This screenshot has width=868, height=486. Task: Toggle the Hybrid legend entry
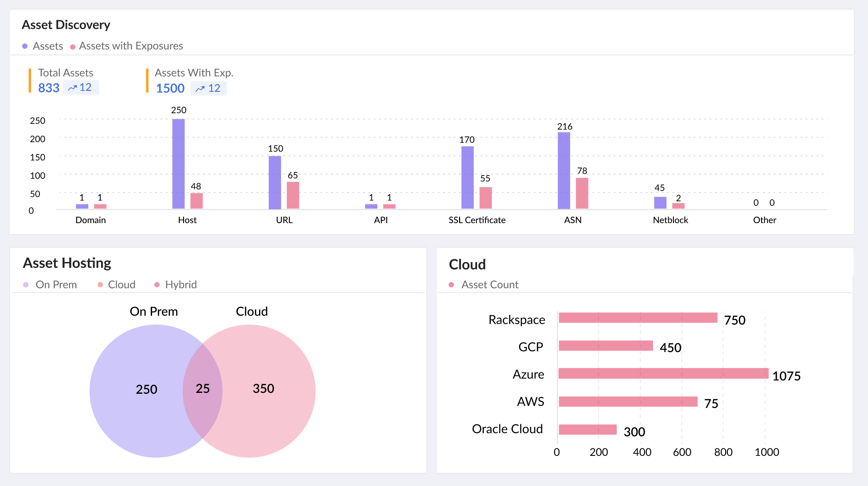point(157,285)
